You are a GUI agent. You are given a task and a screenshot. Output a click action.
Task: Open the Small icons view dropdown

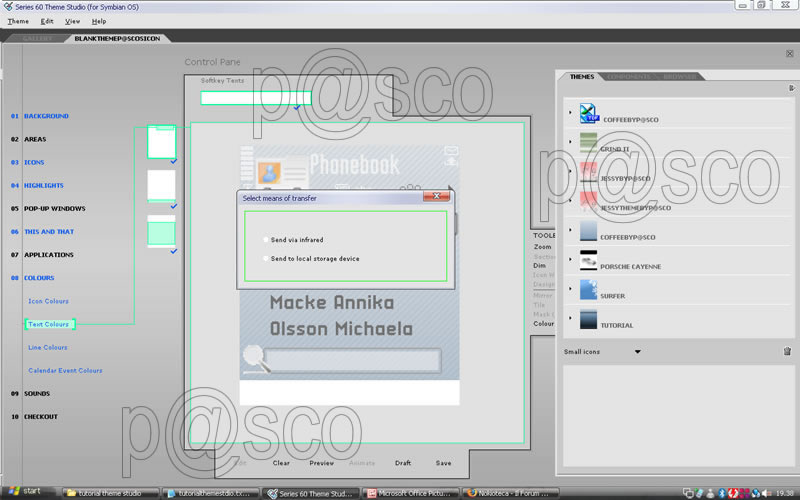click(637, 352)
